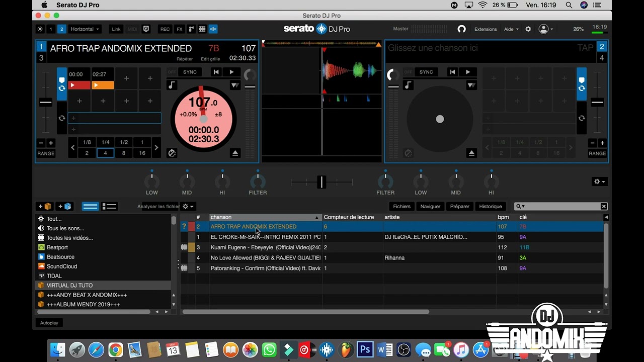
Task: Select the loop tab icon on left deck
Action: click(61, 118)
